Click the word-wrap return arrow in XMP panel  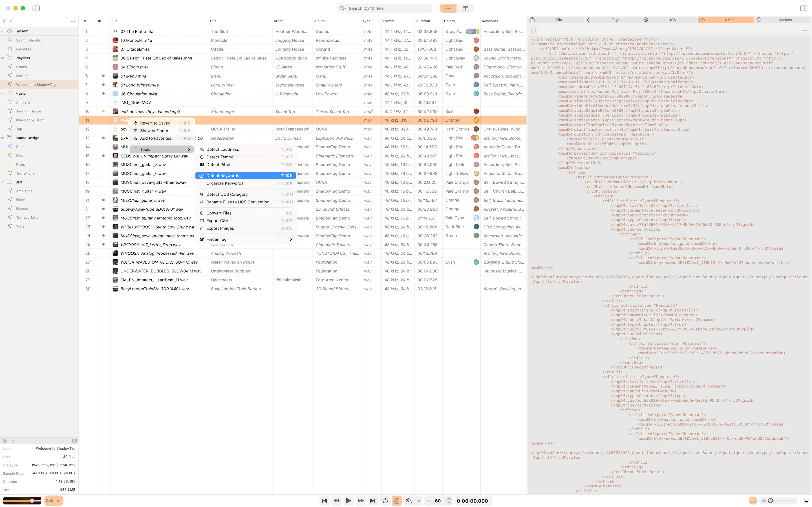pos(533,30)
